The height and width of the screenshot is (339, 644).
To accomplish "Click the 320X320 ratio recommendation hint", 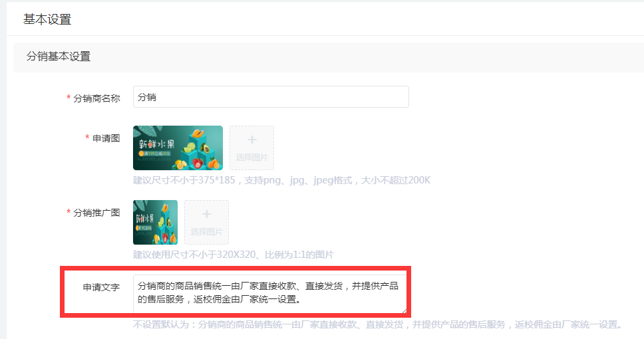I will [x=234, y=255].
